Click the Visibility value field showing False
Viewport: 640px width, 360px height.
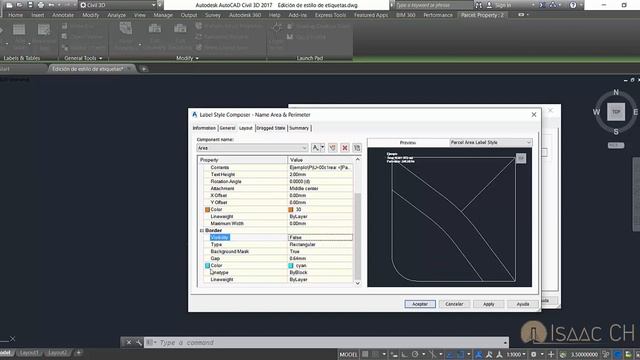(320, 237)
